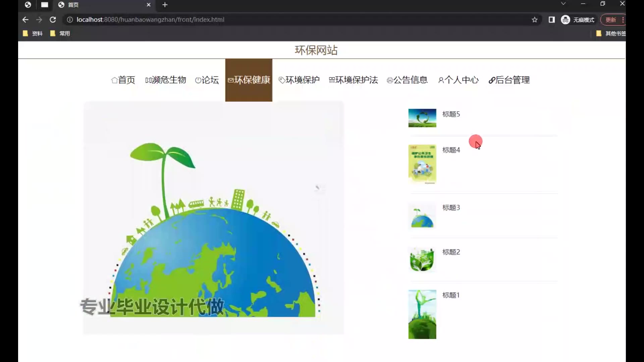
Task: Open the 标题1 thumbnail image
Action: (422, 314)
